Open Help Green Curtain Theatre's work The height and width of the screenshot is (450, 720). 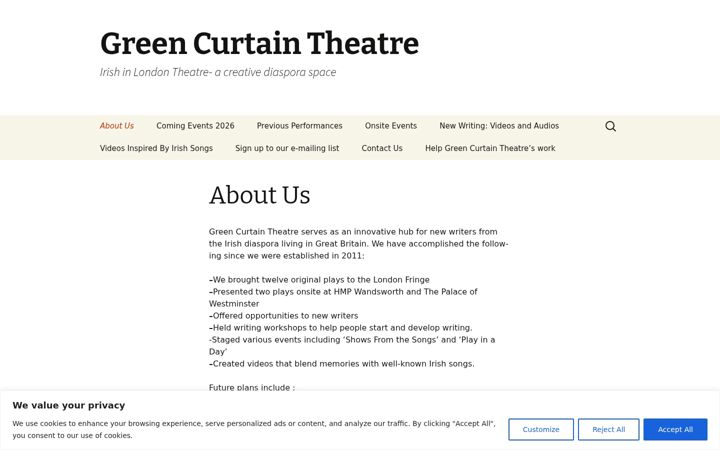490,148
